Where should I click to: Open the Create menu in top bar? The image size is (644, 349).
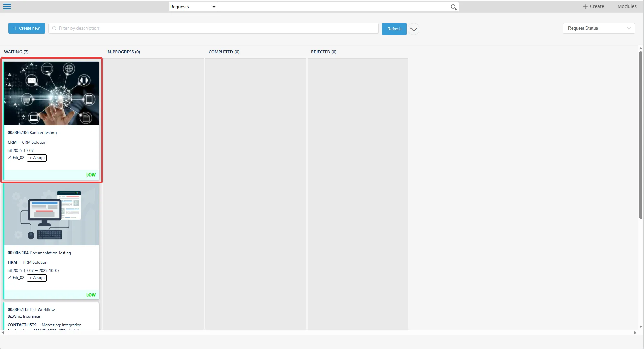pyautogui.click(x=594, y=6)
